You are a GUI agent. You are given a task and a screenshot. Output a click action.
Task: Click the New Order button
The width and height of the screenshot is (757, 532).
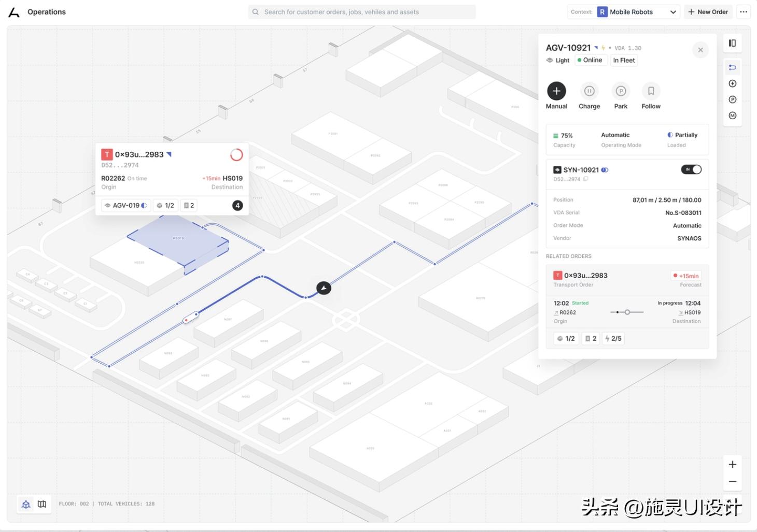click(708, 11)
